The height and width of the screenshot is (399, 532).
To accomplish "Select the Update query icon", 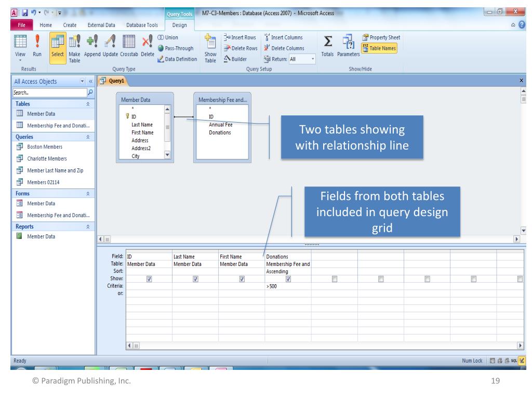I will point(110,46).
